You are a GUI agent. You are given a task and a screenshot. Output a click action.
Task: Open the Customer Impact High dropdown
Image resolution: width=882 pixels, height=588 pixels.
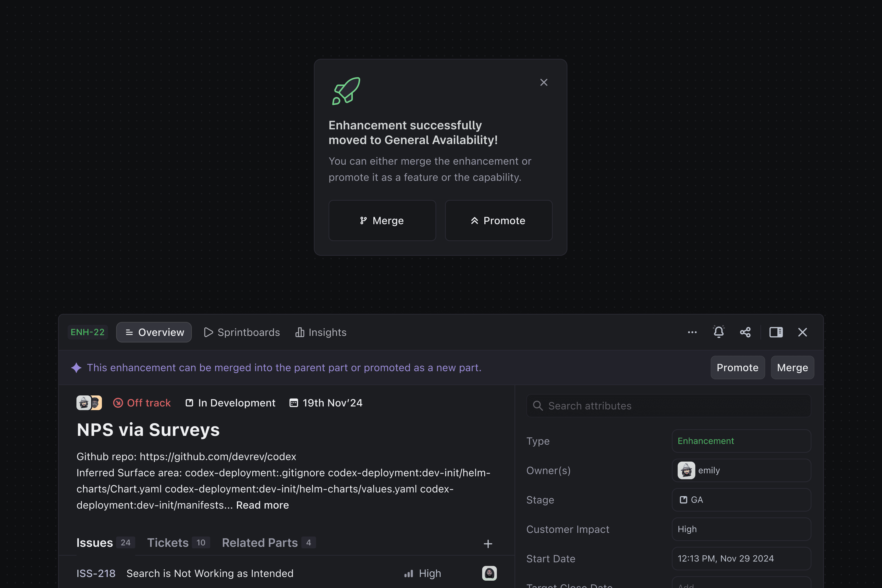click(741, 529)
